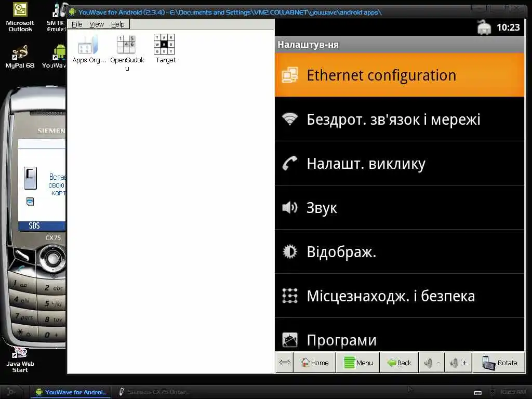This screenshot has height=399, width=532.
Task: Click the Android Back button
Action: (x=399, y=363)
